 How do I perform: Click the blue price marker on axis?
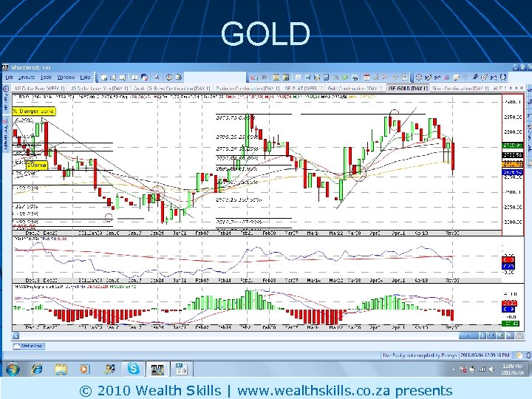point(512,172)
